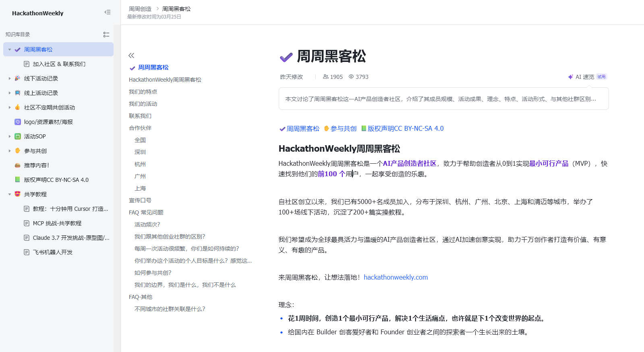Select 深圳 in the outline

140,152
